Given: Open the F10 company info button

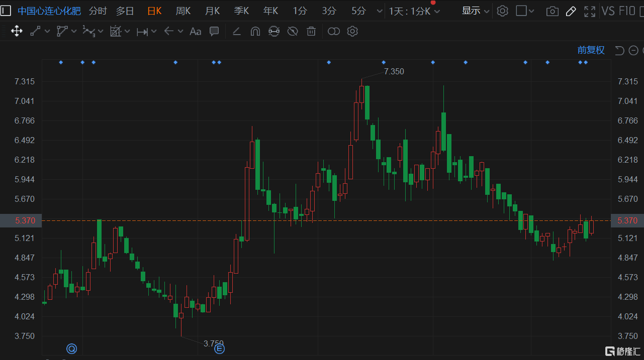Looking at the screenshot, I should click(x=627, y=11).
